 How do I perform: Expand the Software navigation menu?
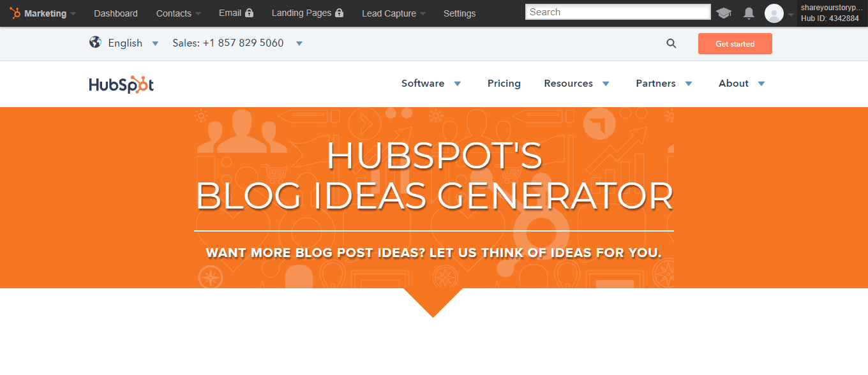(x=431, y=84)
